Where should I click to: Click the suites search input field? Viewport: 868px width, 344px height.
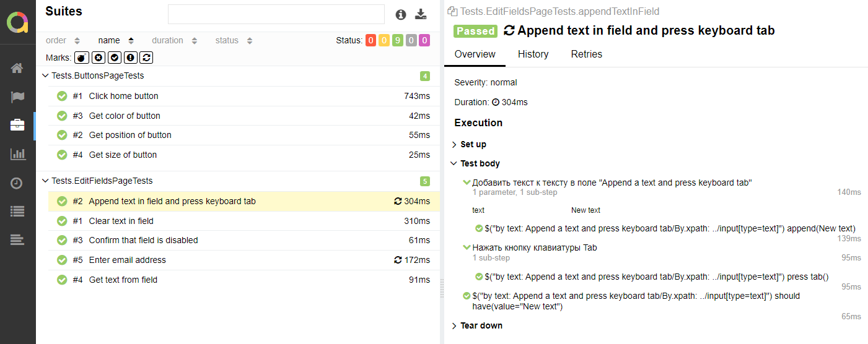coord(276,14)
